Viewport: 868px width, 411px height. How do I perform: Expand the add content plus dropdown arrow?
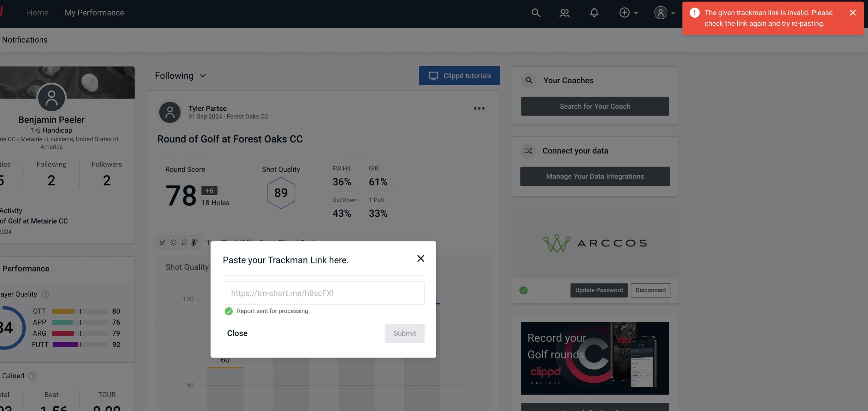pos(636,13)
